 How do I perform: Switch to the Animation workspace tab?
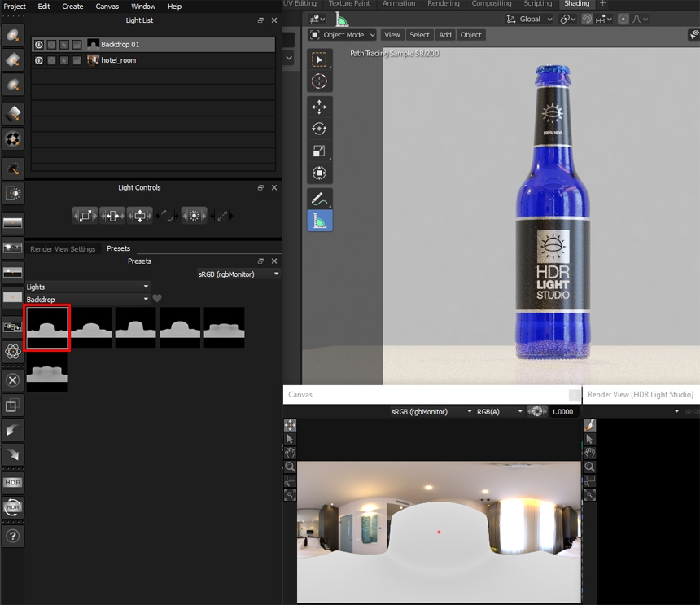point(399,3)
